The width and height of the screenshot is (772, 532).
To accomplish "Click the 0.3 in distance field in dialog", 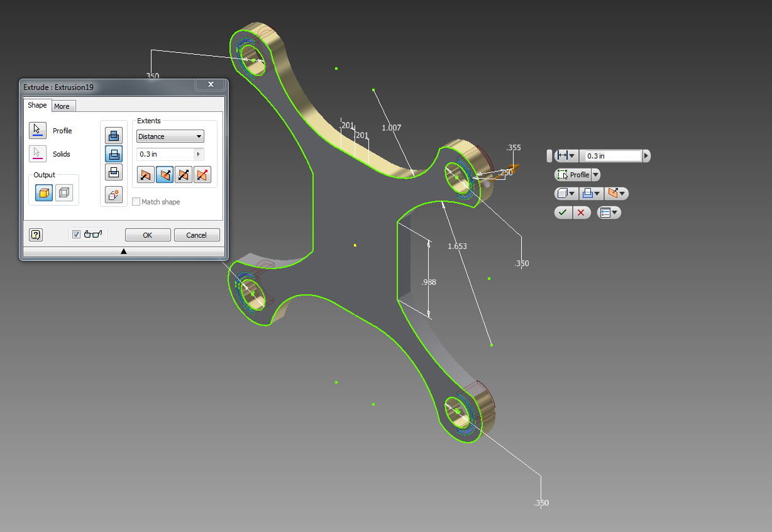I will (166, 154).
